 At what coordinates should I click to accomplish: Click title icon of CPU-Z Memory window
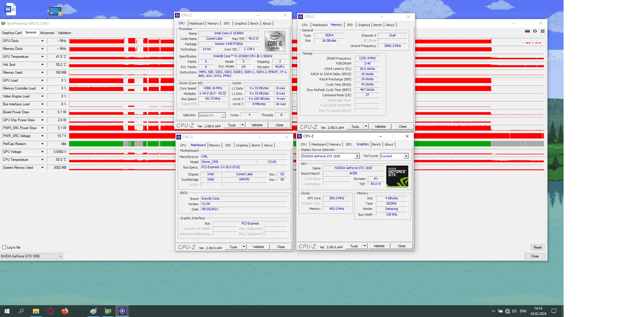[301, 17]
